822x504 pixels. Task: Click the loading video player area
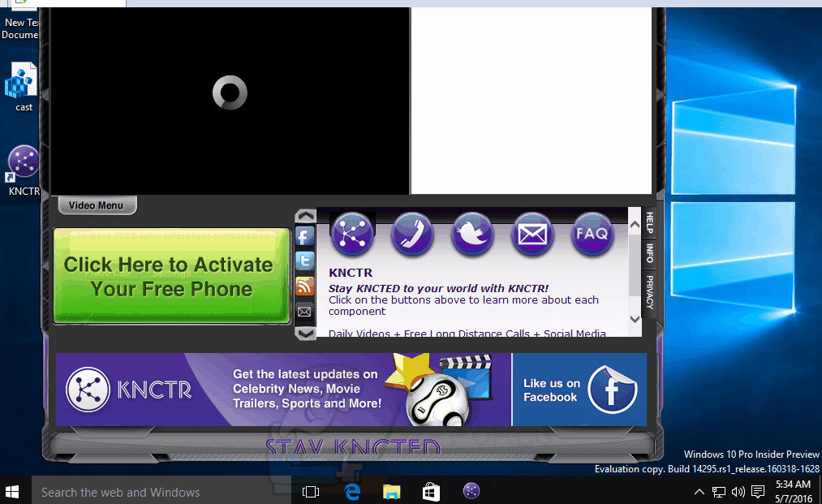coord(230,100)
